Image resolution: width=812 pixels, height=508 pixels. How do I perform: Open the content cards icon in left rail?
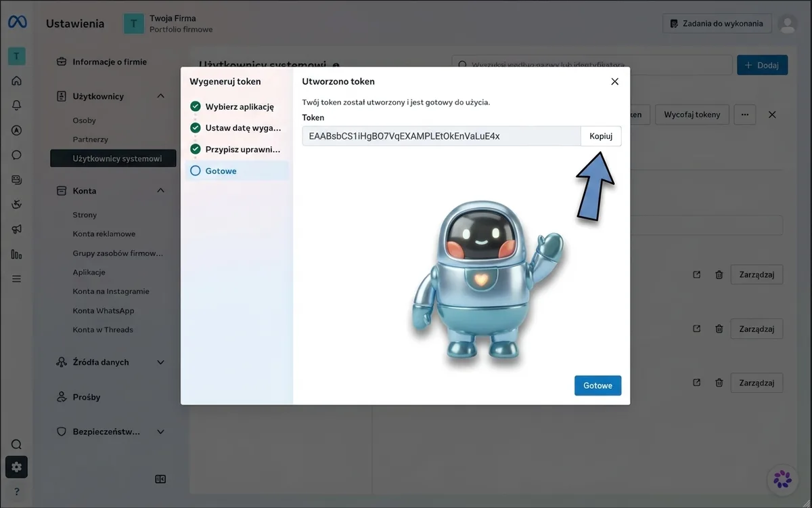(17, 179)
